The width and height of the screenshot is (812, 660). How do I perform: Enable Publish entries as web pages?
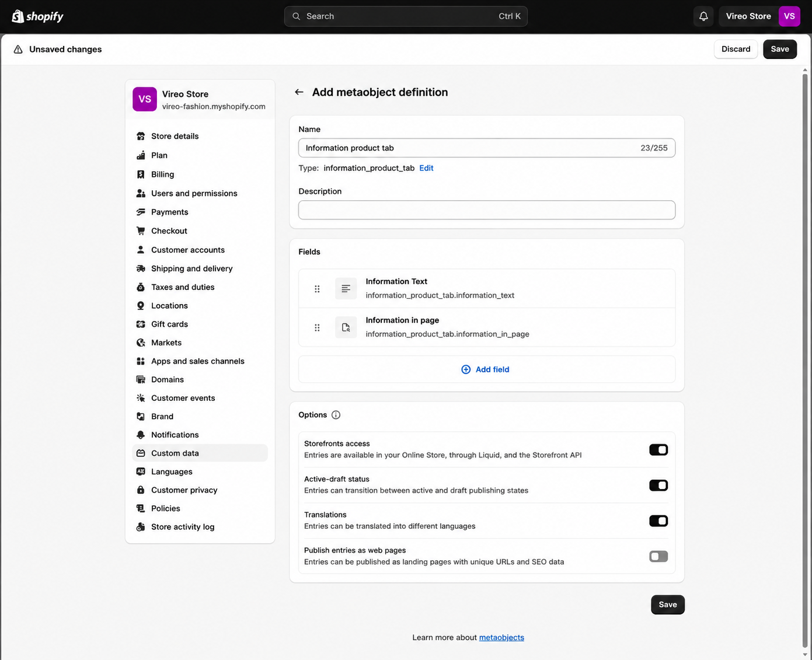(658, 557)
